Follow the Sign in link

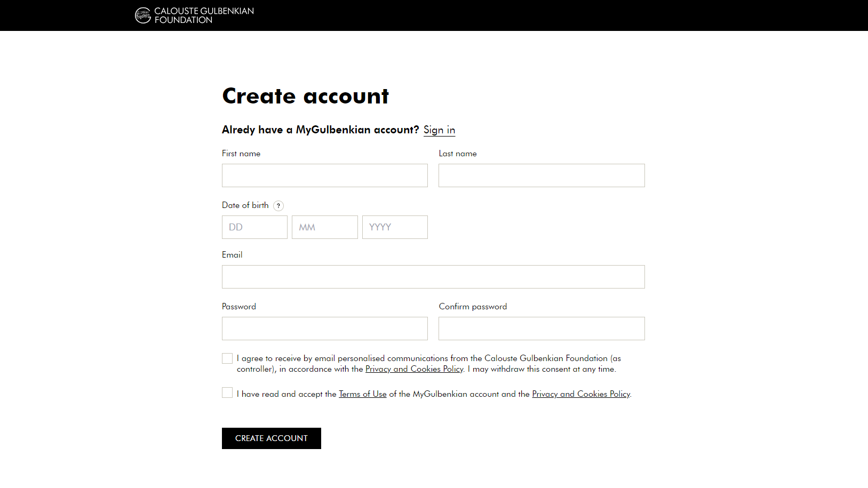tap(439, 130)
